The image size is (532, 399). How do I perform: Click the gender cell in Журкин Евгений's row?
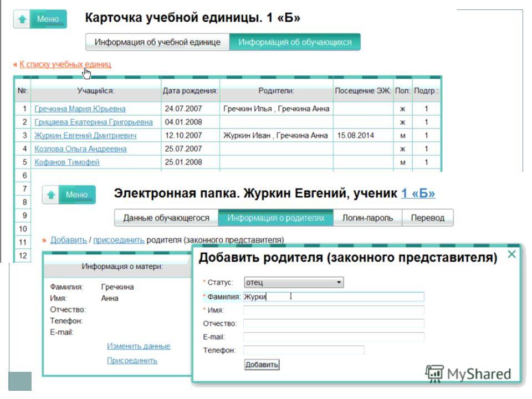point(403,136)
